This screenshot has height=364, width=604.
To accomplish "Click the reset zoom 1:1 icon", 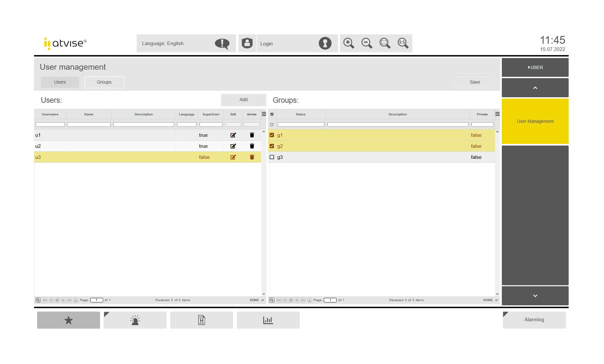I will tap(403, 43).
